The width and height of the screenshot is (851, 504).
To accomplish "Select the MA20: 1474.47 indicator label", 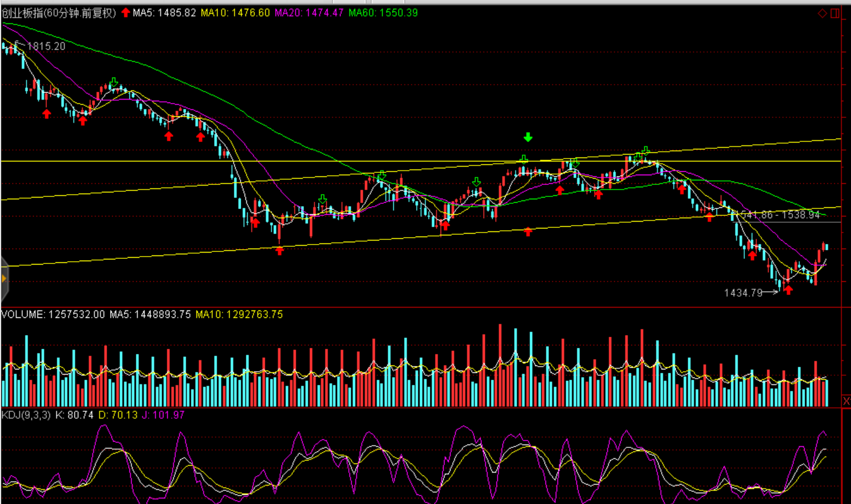I will pyautogui.click(x=309, y=13).
